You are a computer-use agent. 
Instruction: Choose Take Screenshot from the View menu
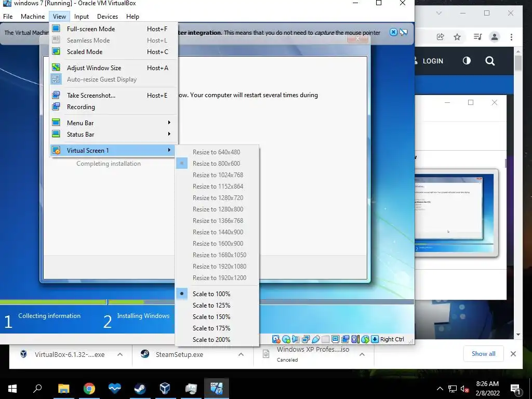point(114,96)
